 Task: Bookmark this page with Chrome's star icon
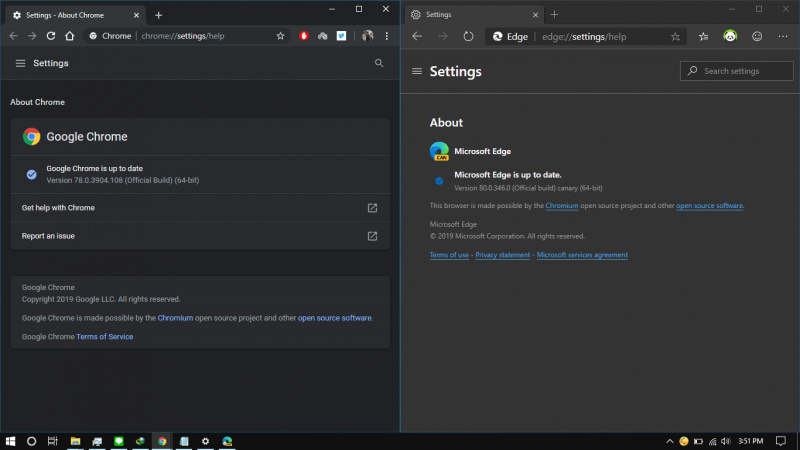pyautogui.click(x=280, y=36)
